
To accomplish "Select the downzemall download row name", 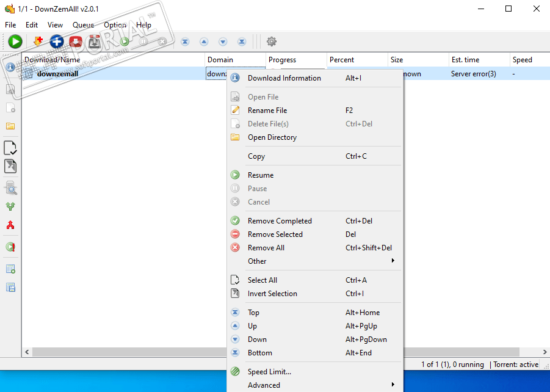I will 57,74.
